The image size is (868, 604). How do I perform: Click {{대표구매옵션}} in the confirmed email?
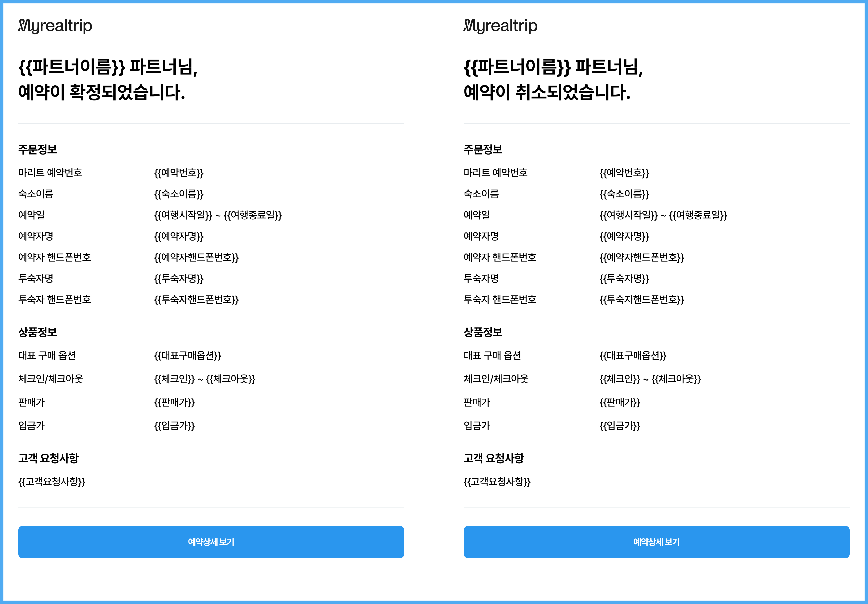click(187, 356)
